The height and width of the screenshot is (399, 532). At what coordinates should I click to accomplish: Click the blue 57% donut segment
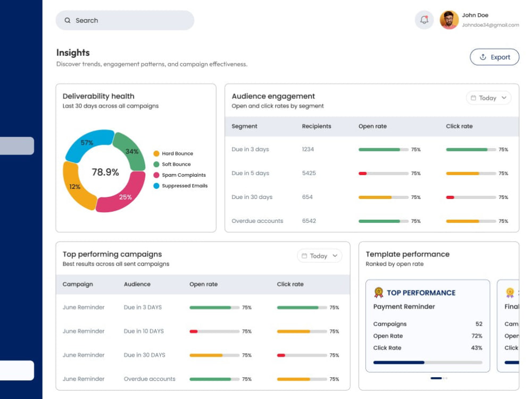click(87, 143)
